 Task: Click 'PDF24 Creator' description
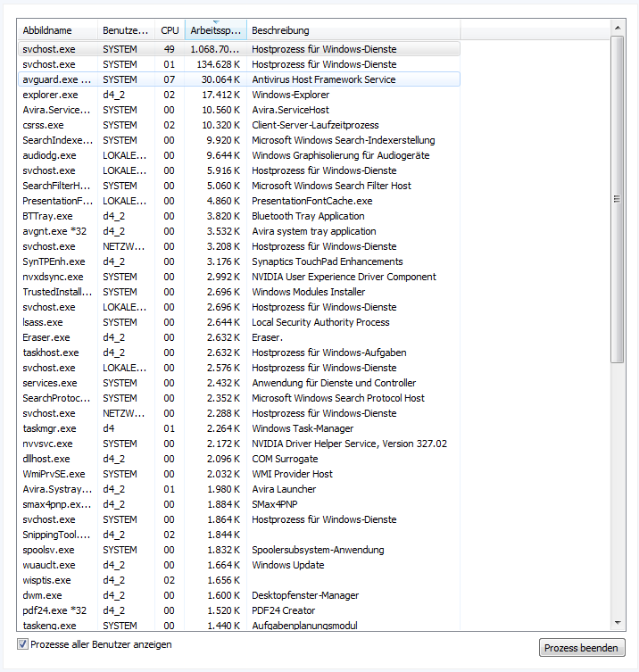[283, 610]
